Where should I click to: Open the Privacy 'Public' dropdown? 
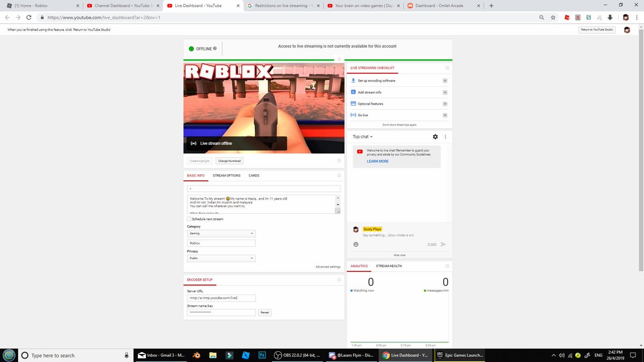221,258
